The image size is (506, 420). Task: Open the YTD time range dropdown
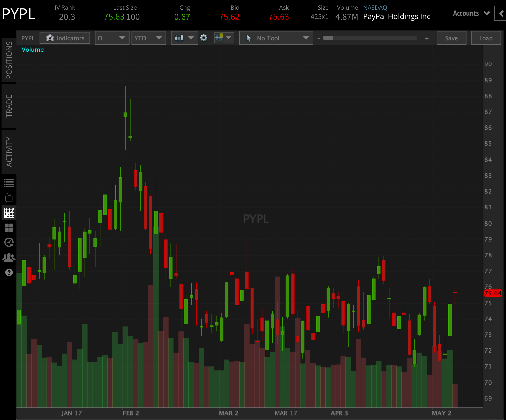point(148,38)
